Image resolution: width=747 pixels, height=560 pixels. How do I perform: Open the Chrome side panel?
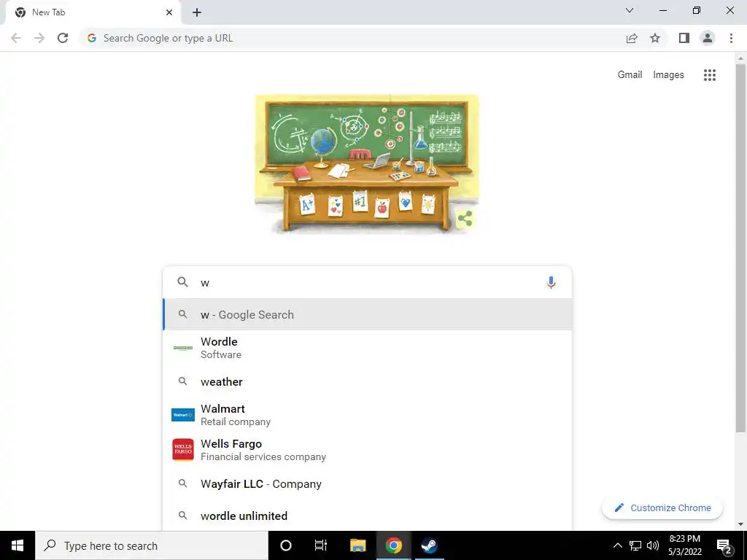684,38
